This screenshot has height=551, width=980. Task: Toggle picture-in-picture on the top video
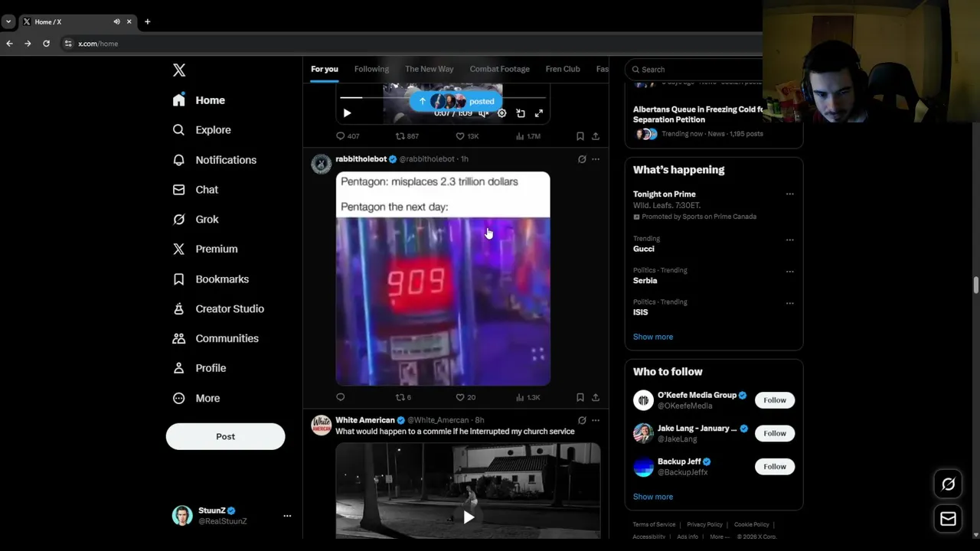521,113
